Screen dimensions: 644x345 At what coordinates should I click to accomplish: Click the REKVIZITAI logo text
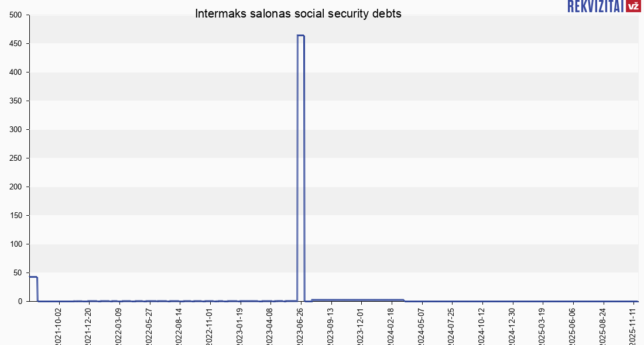[x=595, y=6]
